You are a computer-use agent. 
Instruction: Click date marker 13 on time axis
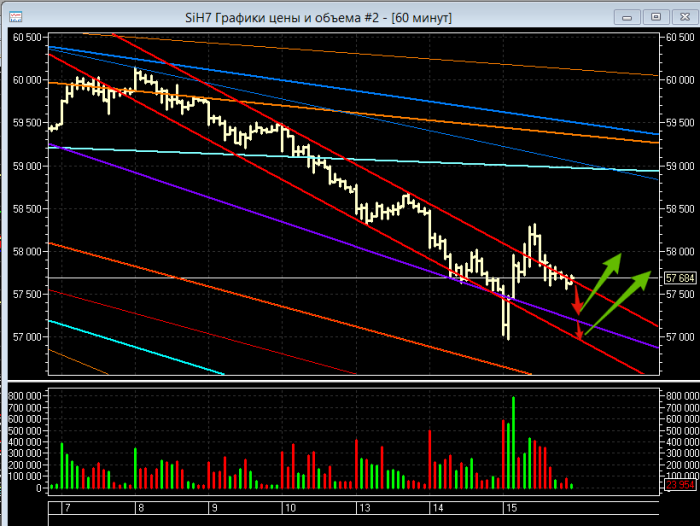click(x=365, y=508)
